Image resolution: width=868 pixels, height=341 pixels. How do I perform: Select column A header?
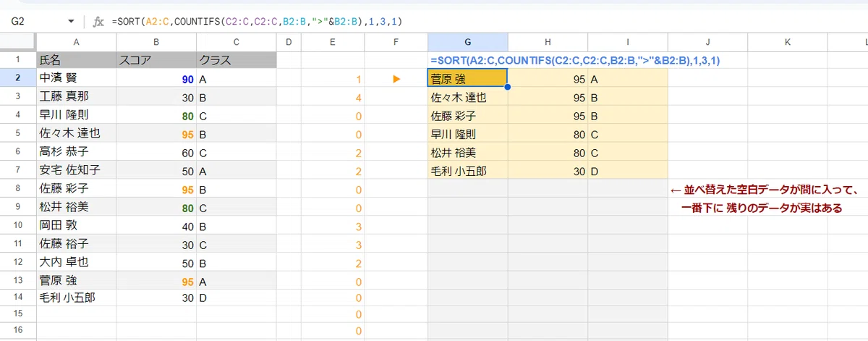(76, 43)
